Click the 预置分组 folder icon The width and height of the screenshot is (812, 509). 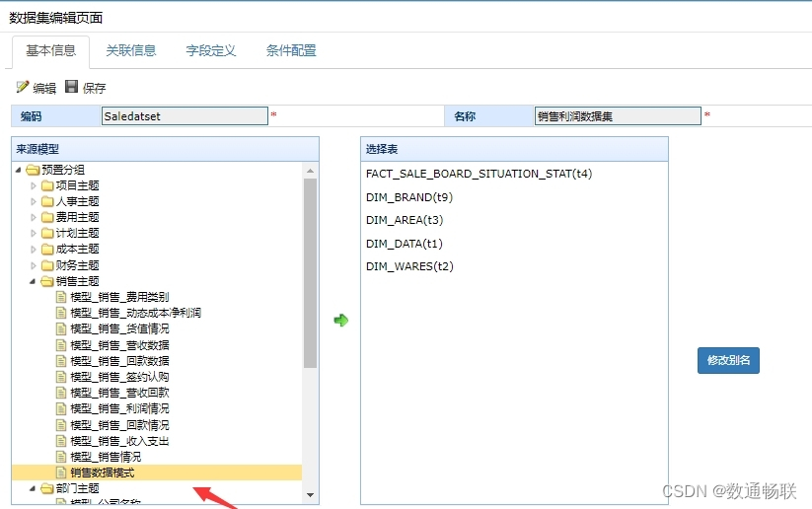click(x=34, y=170)
